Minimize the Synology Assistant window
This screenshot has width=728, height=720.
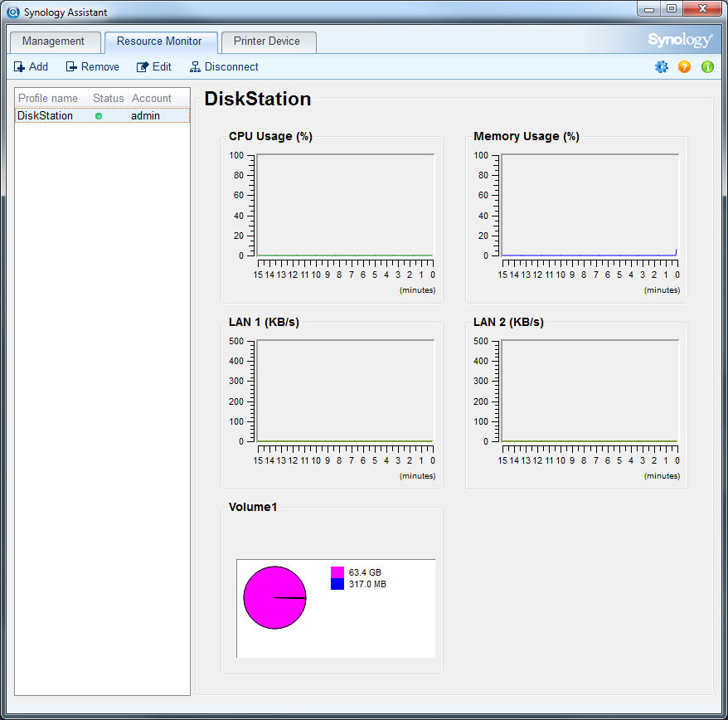tap(649, 9)
